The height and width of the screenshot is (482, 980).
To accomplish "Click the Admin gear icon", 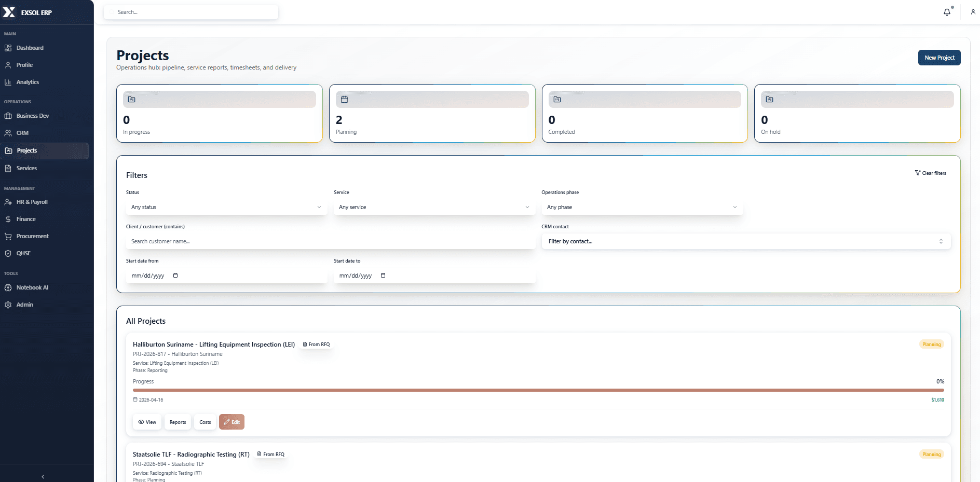I will click(8, 305).
